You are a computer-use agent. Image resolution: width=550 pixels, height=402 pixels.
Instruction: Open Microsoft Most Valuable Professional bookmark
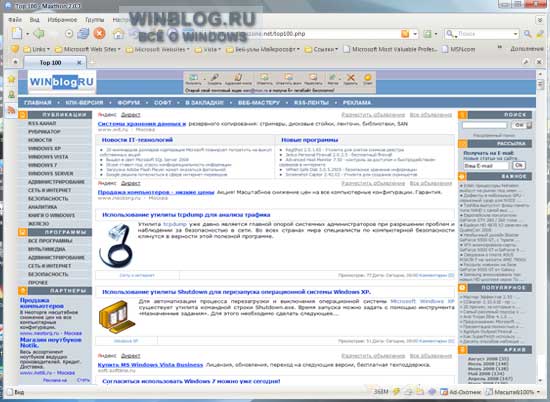390,49
